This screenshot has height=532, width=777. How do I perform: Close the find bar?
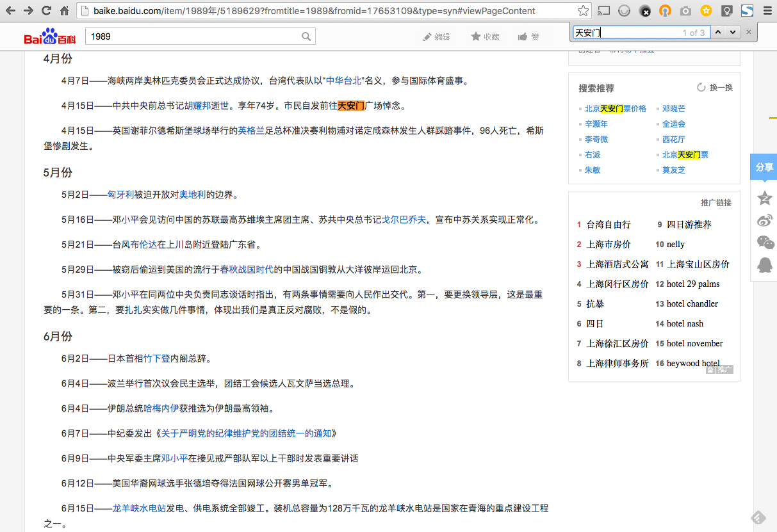pyautogui.click(x=748, y=31)
